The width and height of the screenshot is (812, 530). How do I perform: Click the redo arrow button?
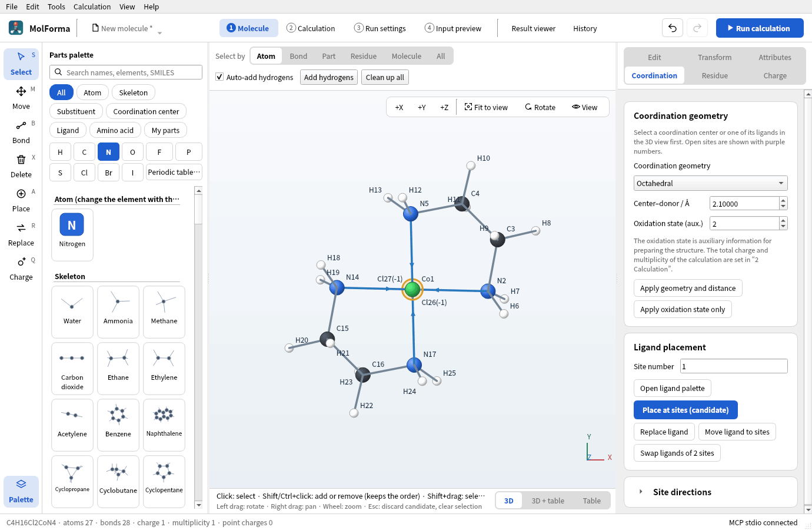point(697,28)
